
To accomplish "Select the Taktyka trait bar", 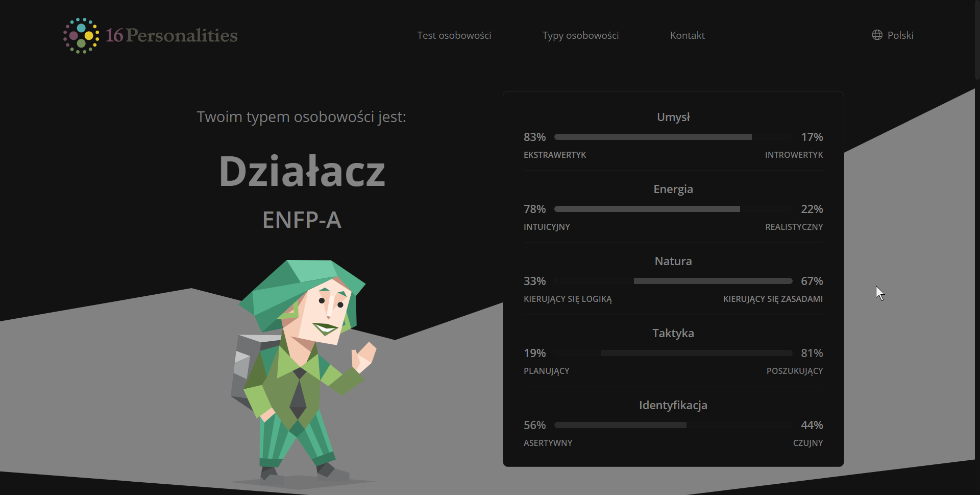I will pos(673,353).
